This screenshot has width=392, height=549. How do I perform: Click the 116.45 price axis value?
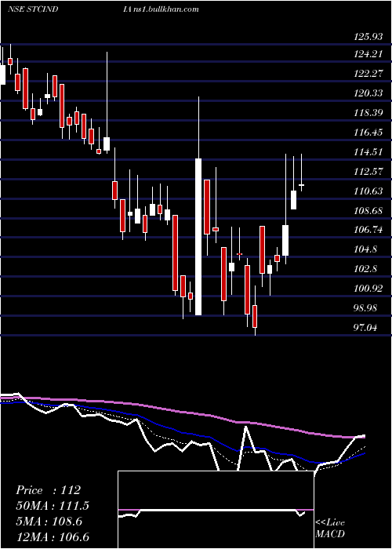click(368, 133)
